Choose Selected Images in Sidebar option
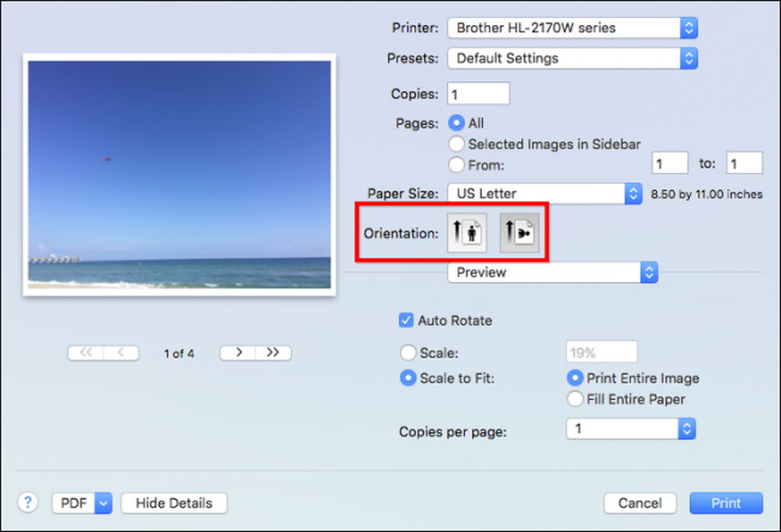 (x=456, y=144)
